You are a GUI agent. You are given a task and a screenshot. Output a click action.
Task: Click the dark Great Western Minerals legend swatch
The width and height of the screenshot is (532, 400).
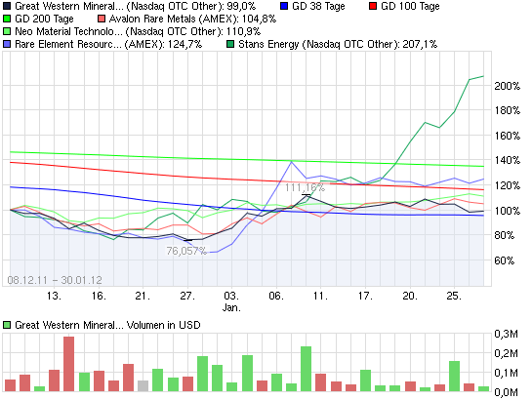[x=7, y=6]
